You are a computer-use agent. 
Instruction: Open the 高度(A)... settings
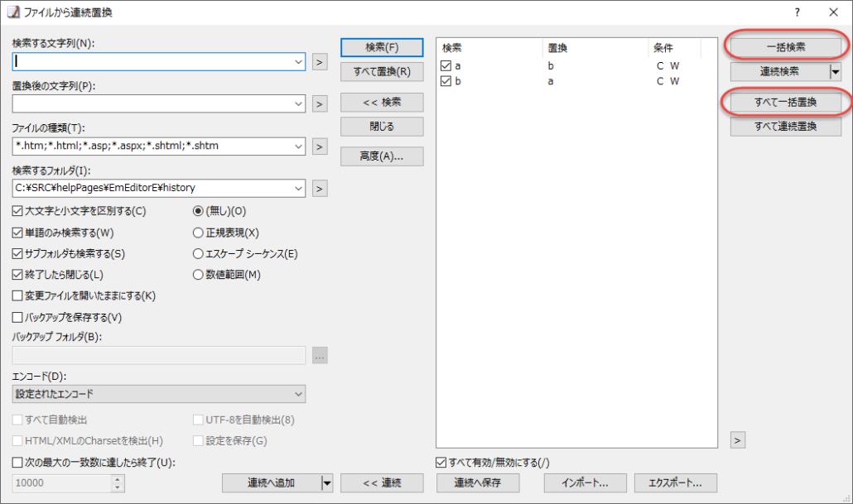[x=381, y=156]
